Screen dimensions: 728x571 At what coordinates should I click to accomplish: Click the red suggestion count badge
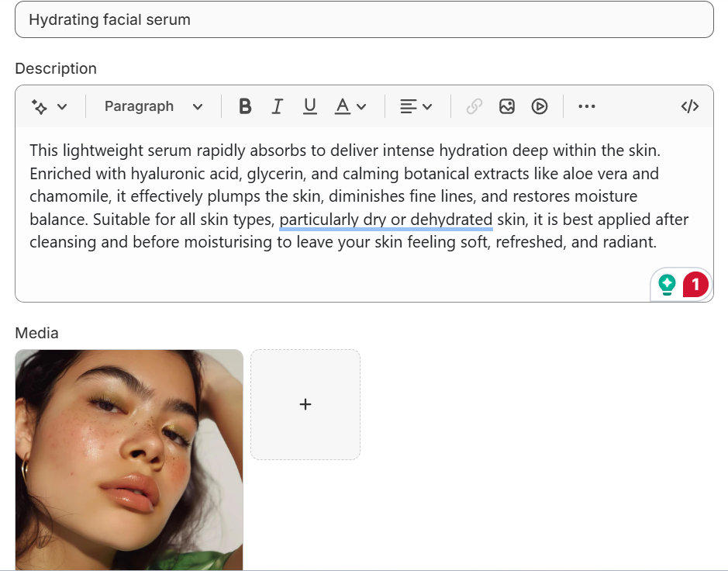695,285
